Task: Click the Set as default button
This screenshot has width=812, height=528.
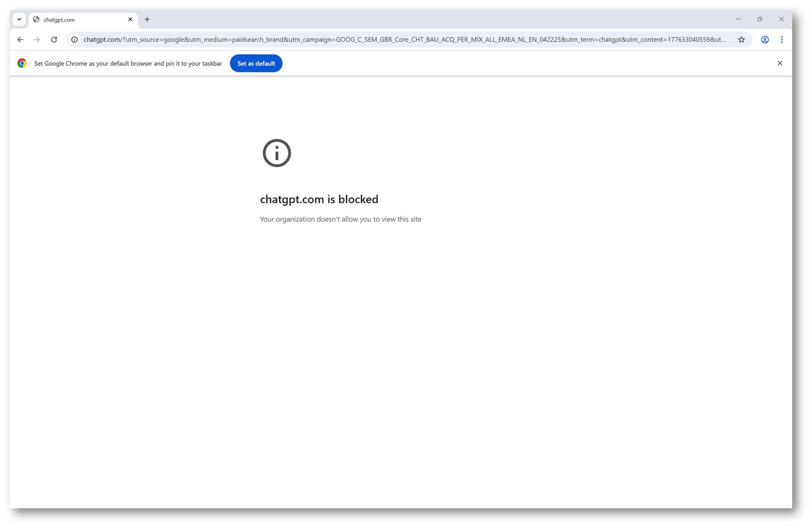Action: point(256,63)
